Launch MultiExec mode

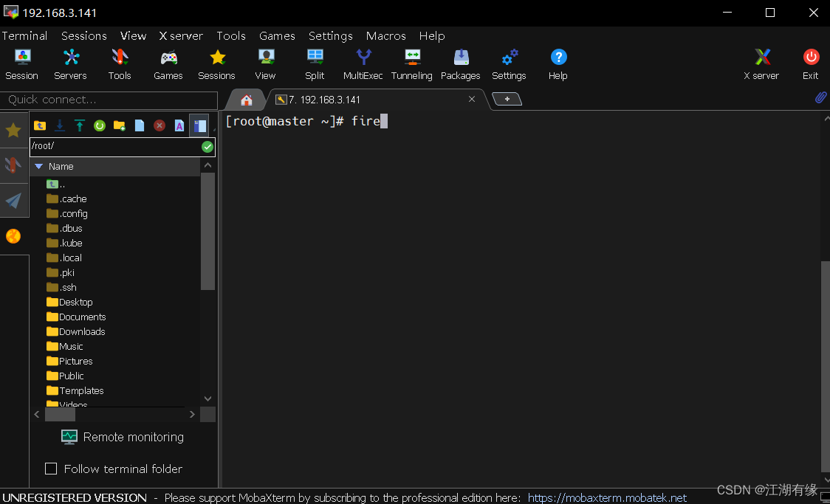coord(363,64)
